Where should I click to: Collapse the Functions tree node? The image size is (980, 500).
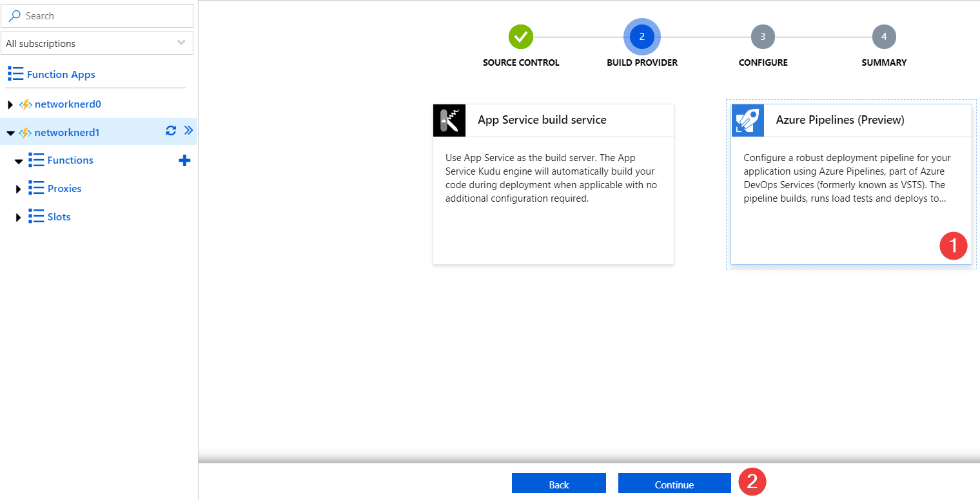pyautogui.click(x=19, y=161)
